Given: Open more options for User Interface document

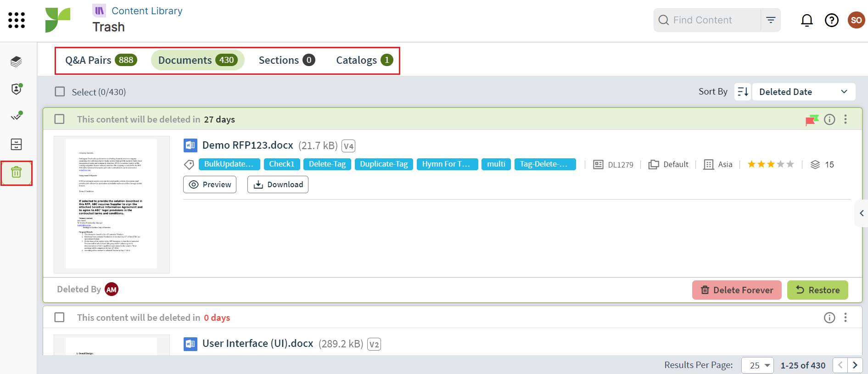Looking at the screenshot, I should click(846, 318).
